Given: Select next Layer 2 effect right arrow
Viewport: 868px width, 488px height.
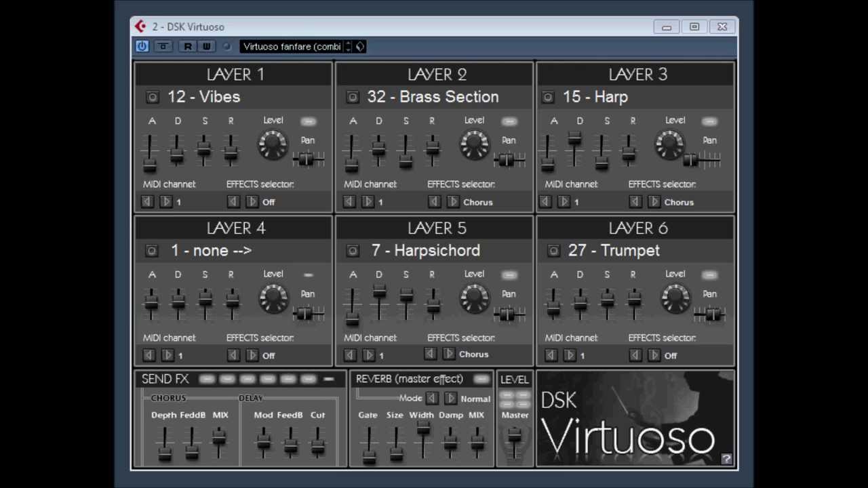Looking at the screenshot, I should [452, 201].
